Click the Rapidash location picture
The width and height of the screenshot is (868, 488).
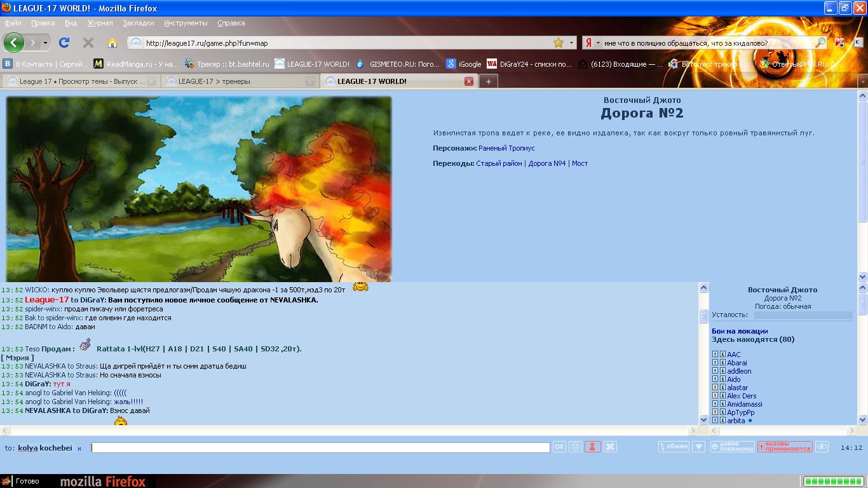[x=199, y=189]
